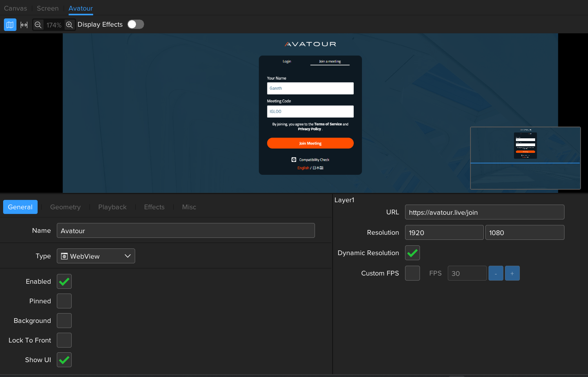Viewport: 588px width, 377px height.
Task: Increase FPS with the plus button
Action: click(x=512, y=273)
